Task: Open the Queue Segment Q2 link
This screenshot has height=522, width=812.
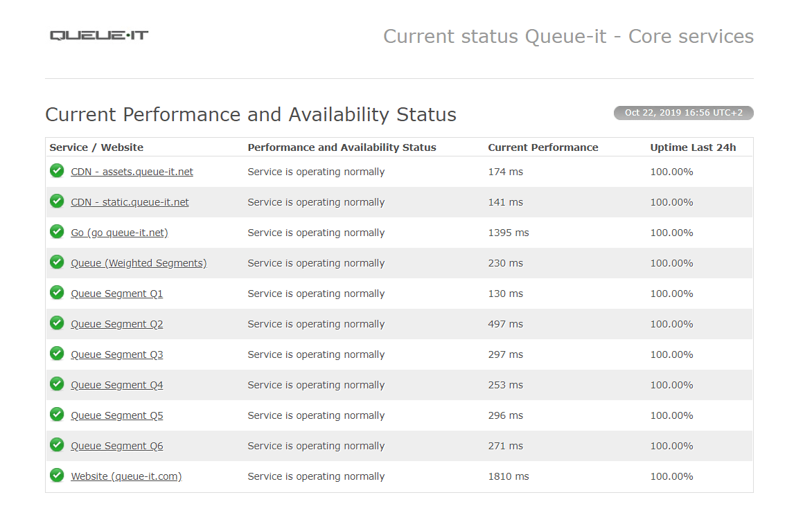Action: click(117, 325)
